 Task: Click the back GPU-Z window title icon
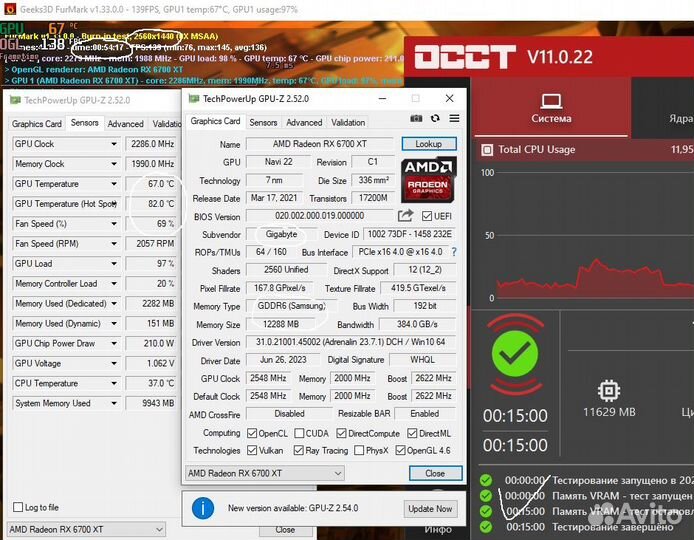pos(15,100)
